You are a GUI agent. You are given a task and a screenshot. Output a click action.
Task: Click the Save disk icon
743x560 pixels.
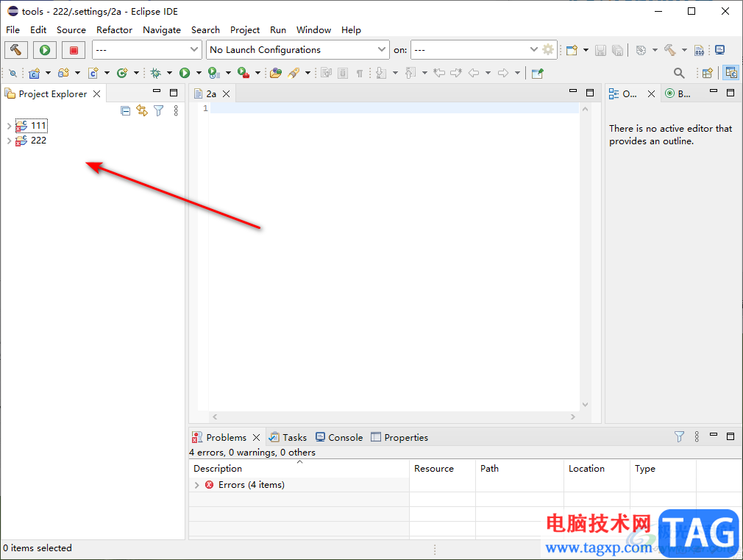(x=600, y=50)
